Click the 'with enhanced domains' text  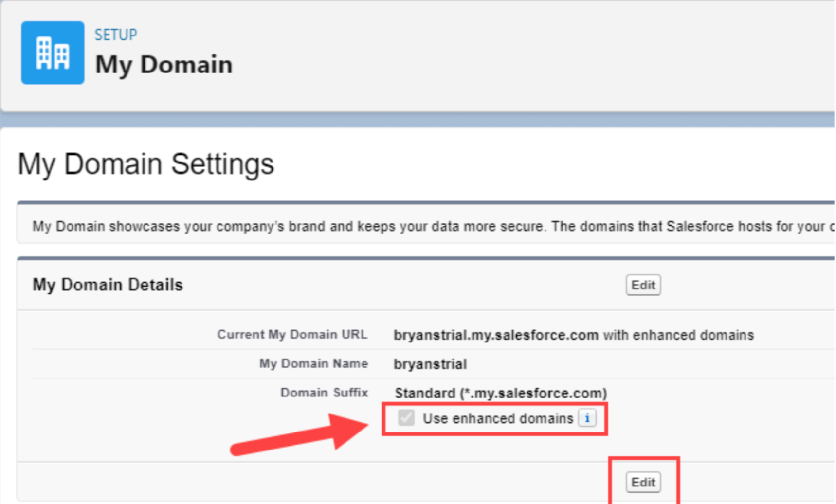coord(678,335)
